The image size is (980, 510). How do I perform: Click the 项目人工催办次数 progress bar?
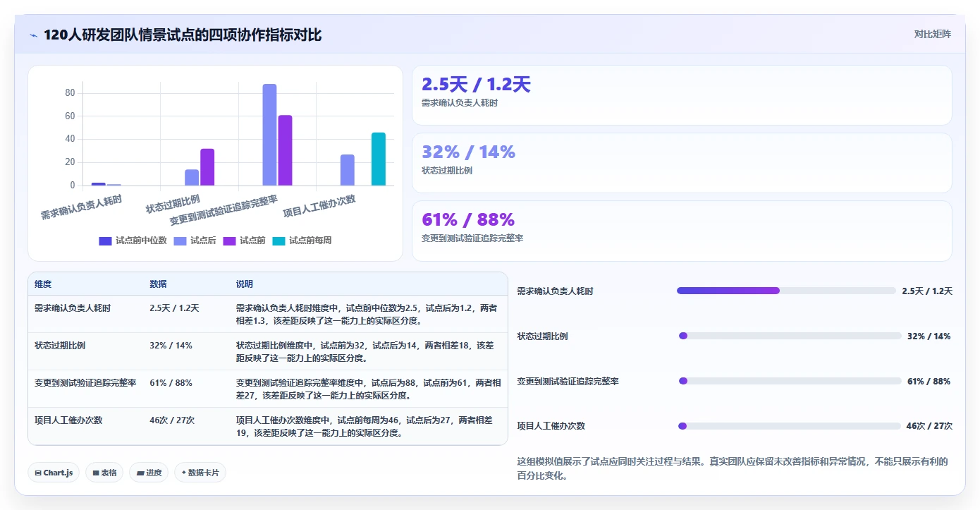[x=789, y=426]
